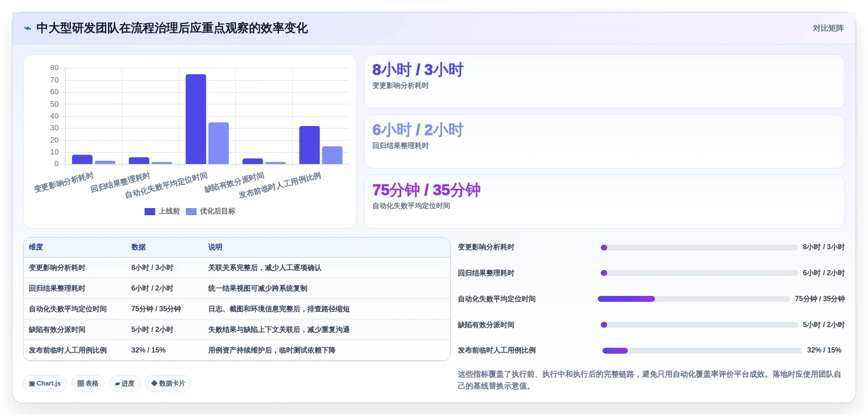Click the 上线前 bar for 发布前临时人工用例比例
Image resolution: width=868 pixels, height=415 pixels.
[x=309, y=145]
